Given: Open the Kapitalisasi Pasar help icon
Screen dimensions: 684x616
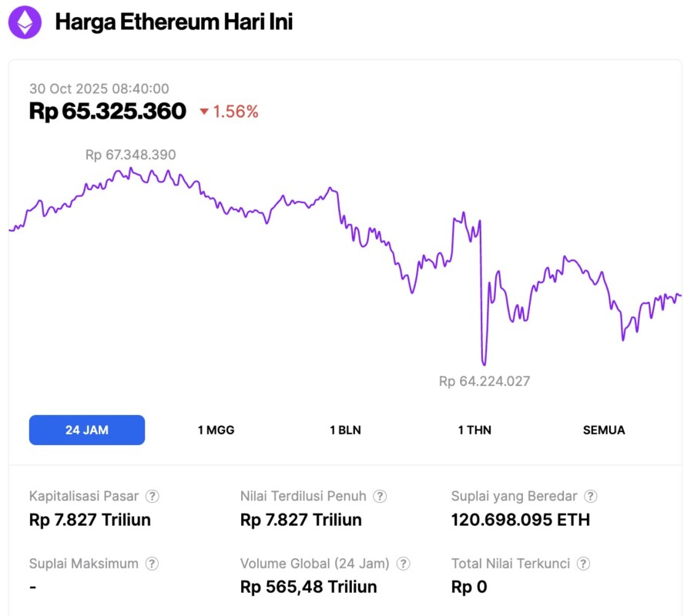Looking at the screenshot, I should pyautogui.click(x=153, y=497).
